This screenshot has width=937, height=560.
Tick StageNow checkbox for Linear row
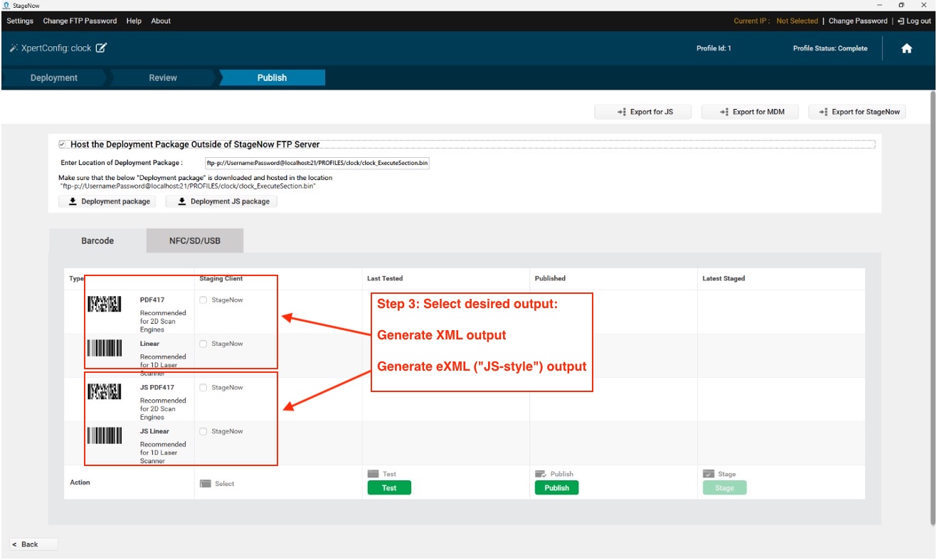coord(203,344)
